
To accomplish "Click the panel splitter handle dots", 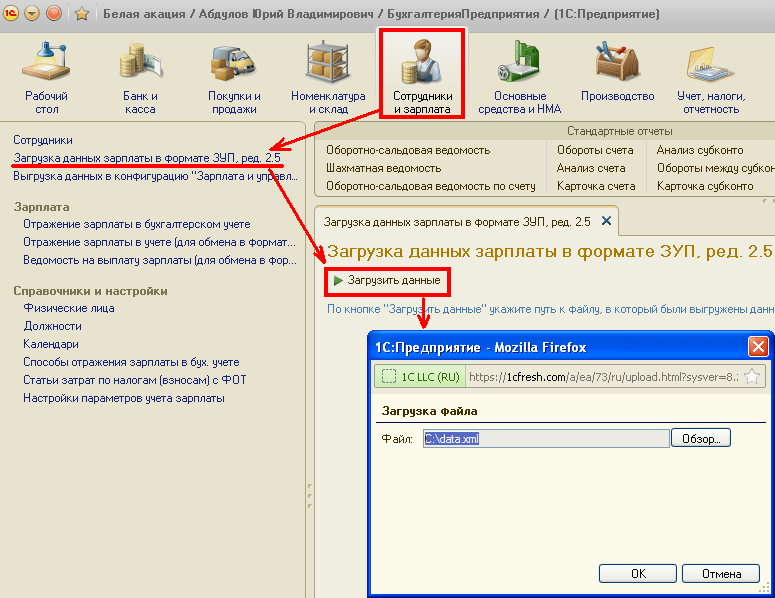I will (310, 496).
